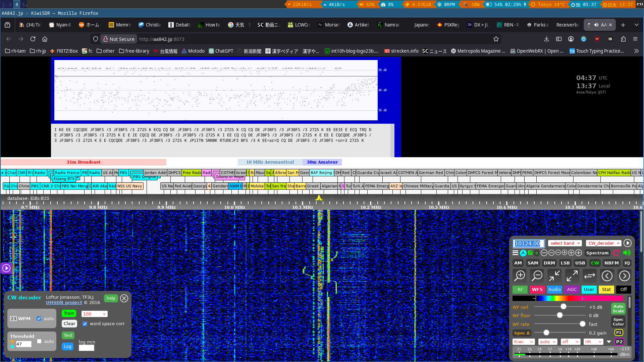
Task: Click the zoom-out magnifier icon
Action: pyautogui.click(x=537, y=276)
